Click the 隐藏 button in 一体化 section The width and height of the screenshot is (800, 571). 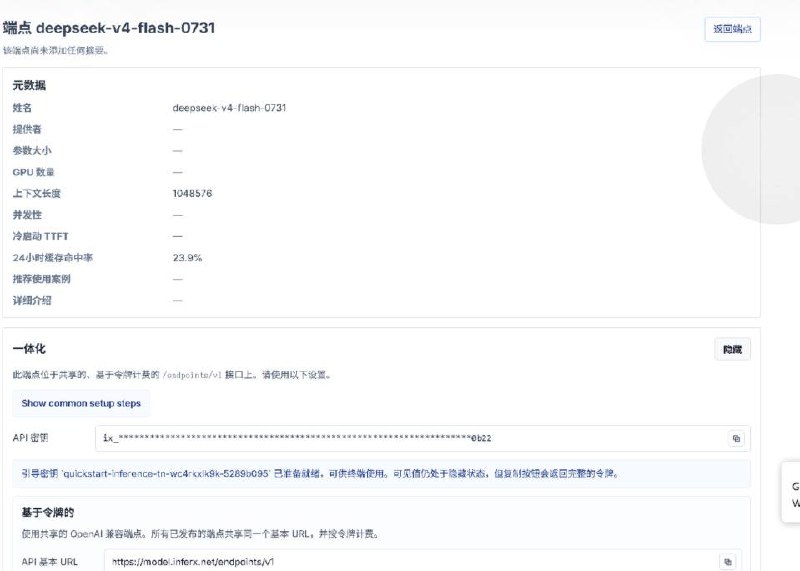pos(732,350)
